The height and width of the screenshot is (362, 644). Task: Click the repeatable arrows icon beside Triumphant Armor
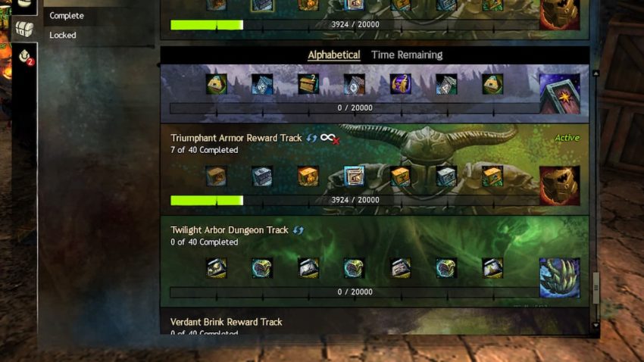311,138
